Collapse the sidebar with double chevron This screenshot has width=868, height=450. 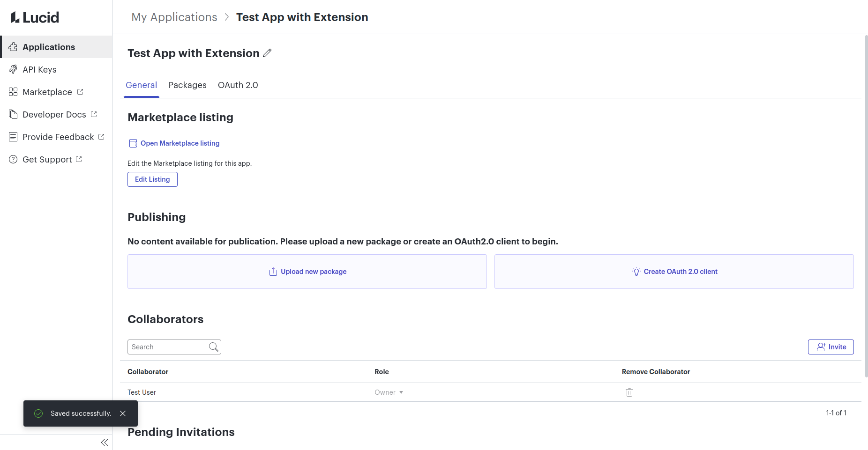(105, 443)
